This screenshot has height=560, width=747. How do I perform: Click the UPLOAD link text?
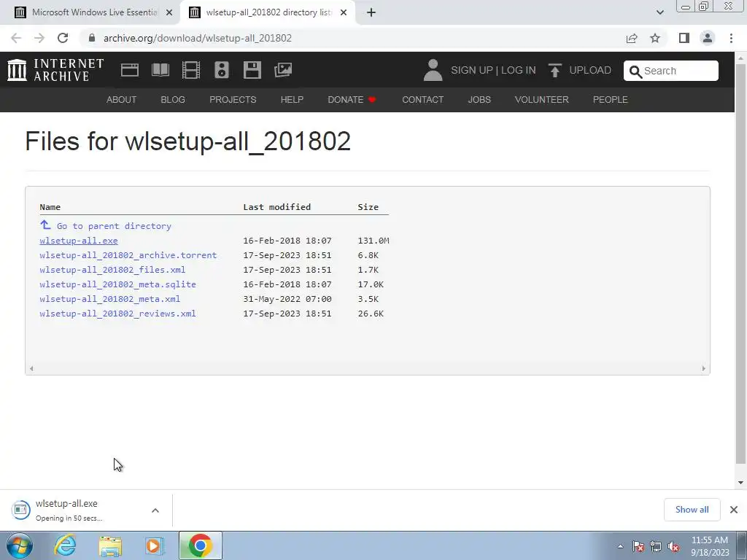click(590, 71)
